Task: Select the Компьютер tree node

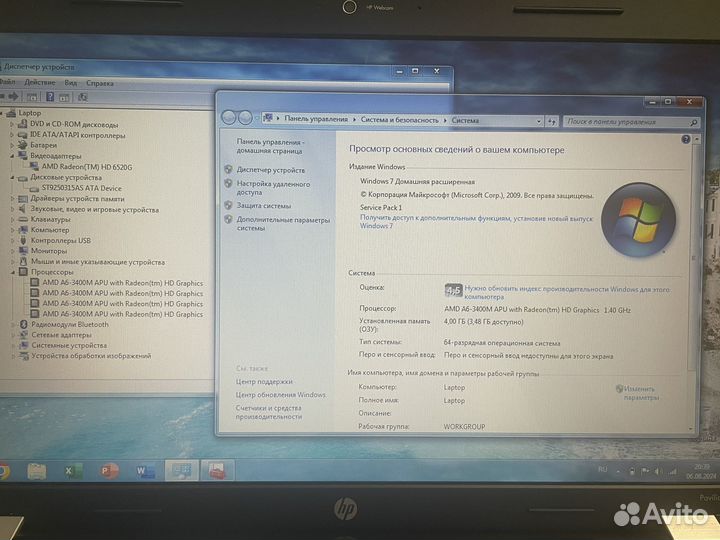Action: pyautogui.click(x=50, y=230)
